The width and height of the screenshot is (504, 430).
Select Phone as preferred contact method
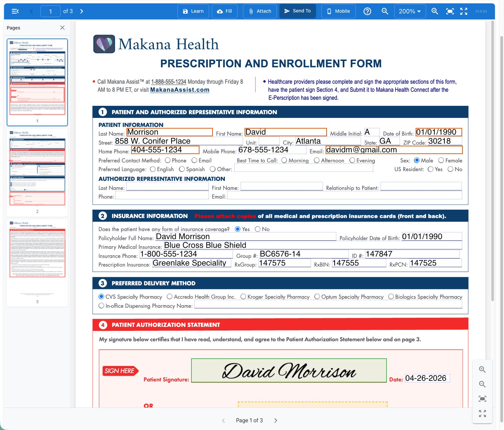pos(168,160)
